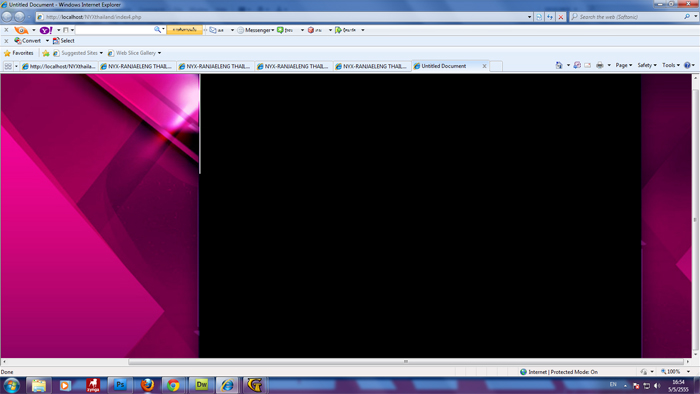Open the Messenger toolbar button
The height and width of the screenshot is (394, 700).
(255, 30)
